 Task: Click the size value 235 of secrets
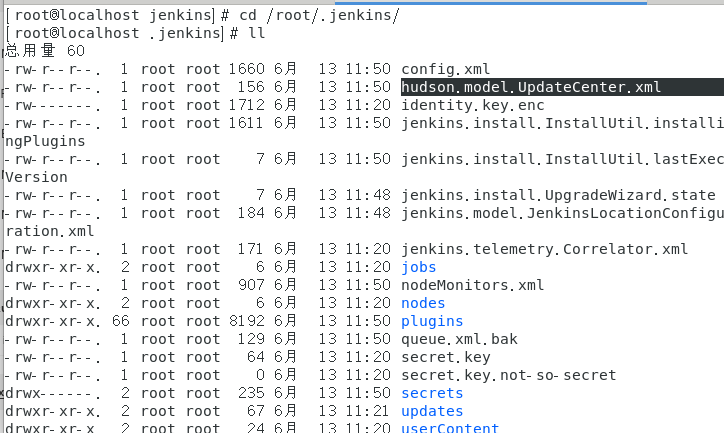pos(251,393)
